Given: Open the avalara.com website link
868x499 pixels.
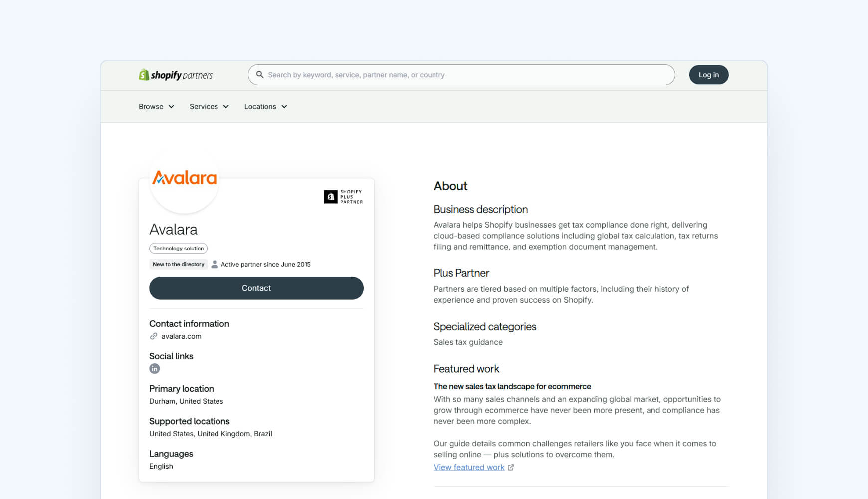Looking at the screenshot, I should (x=182, y=336).
